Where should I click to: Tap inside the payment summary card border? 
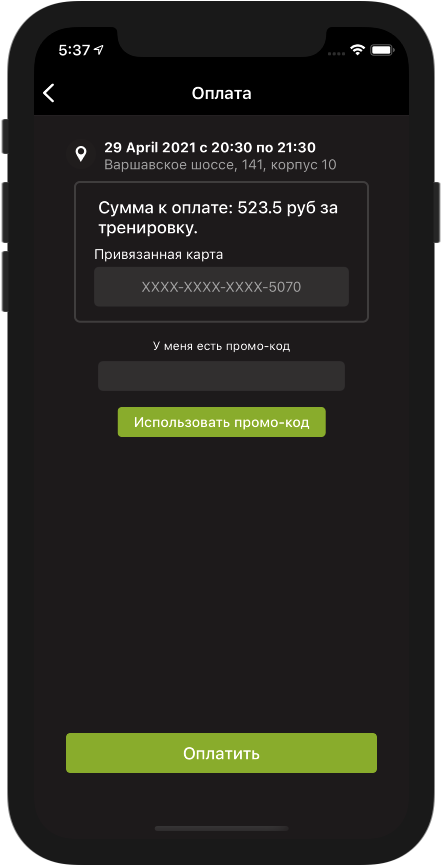pyautogui.click(x=221, y=252)
